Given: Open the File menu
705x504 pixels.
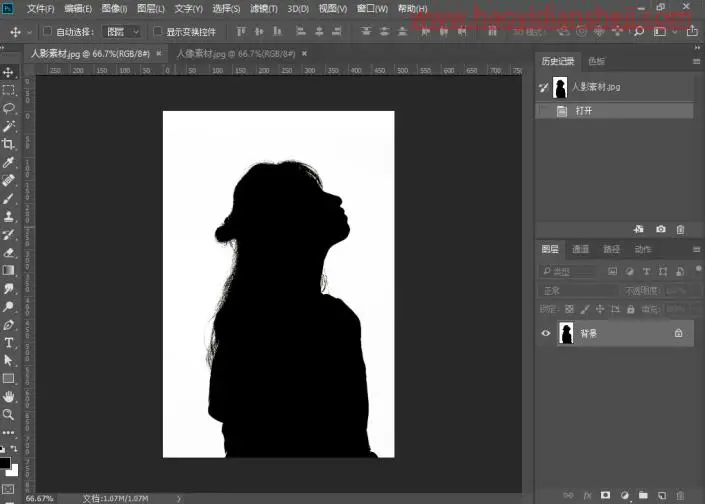Looking at the screenshot, I should pos(40,9).
